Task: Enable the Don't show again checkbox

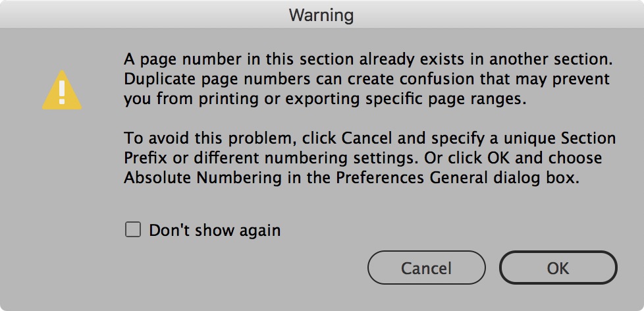Action: pyautogui.click(x=133, y=230)
